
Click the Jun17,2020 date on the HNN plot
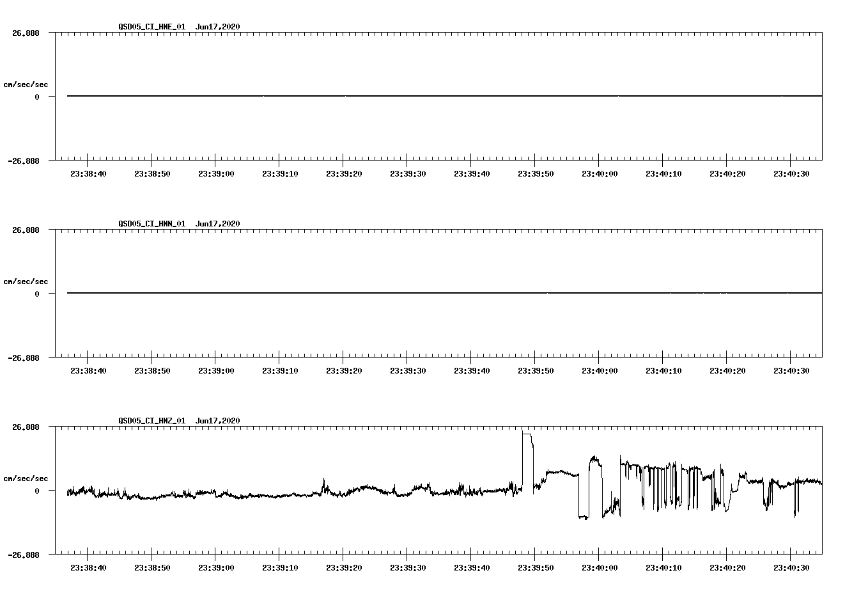pos(218,224)
